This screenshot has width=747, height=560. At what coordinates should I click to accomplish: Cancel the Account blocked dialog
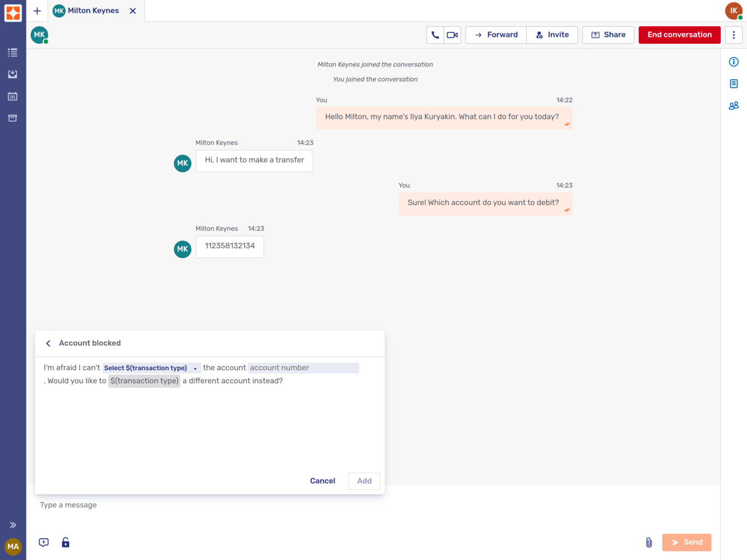coord(322,481)
